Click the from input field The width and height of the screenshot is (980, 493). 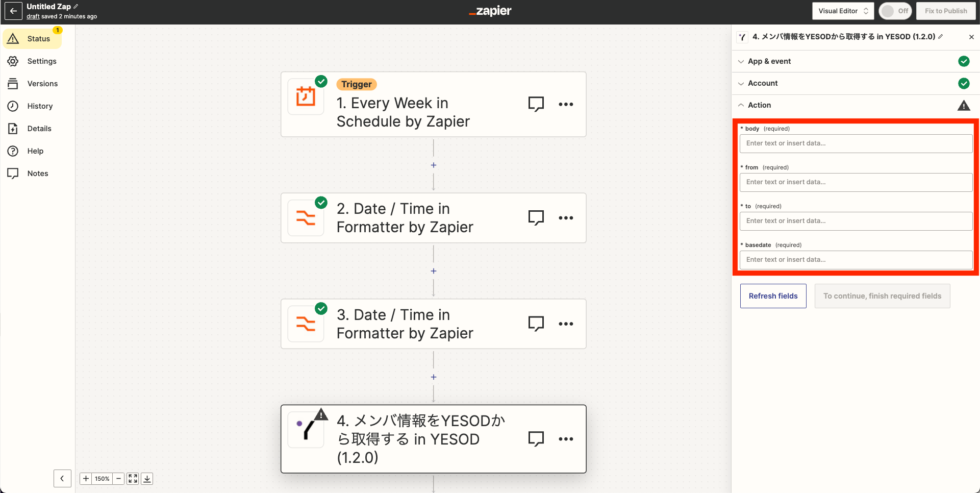[x=856, y=182]
